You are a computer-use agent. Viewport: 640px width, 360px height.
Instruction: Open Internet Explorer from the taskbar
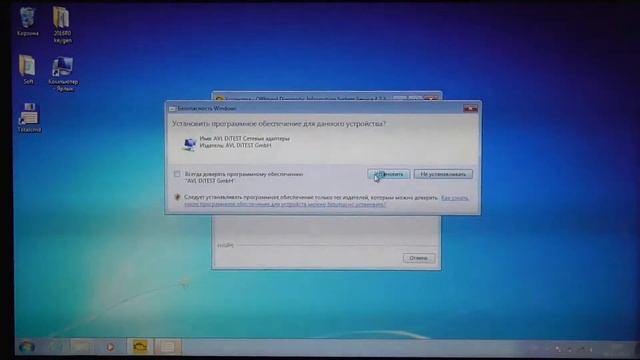tap(57, 347)
